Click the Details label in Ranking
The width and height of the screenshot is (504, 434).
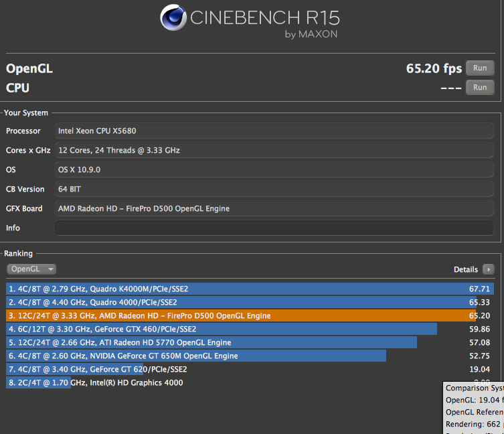click(465, 270)
